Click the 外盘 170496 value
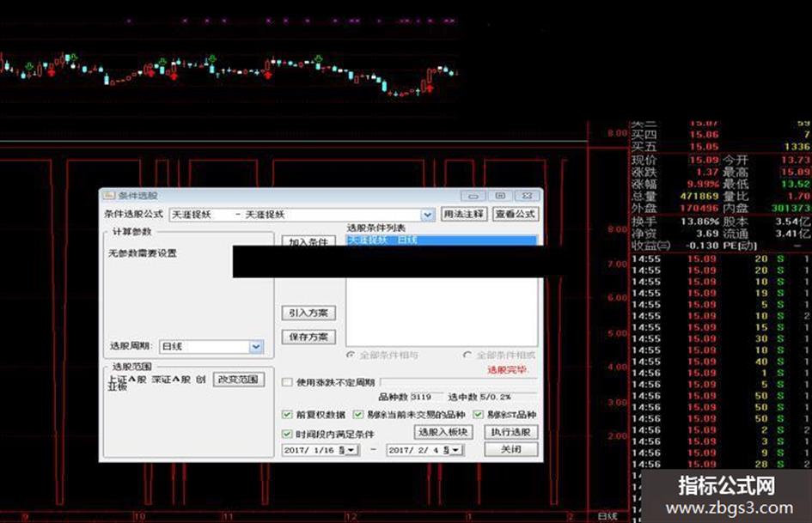Screen dimensions: 812x523 click(699, 208)
